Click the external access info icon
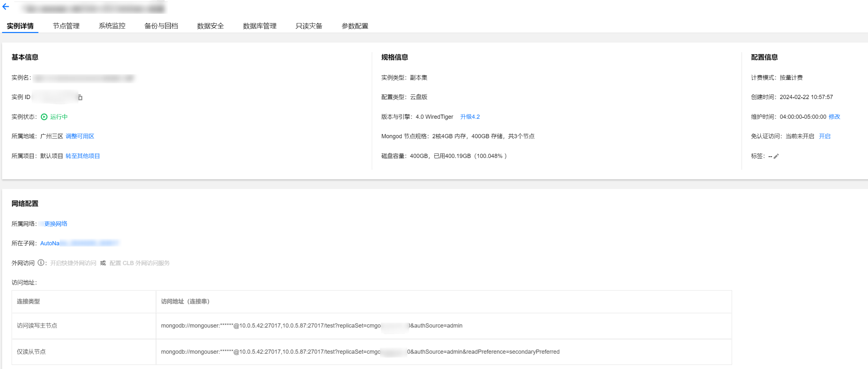This screenshot has height=369, width=868. pos(41,262)
